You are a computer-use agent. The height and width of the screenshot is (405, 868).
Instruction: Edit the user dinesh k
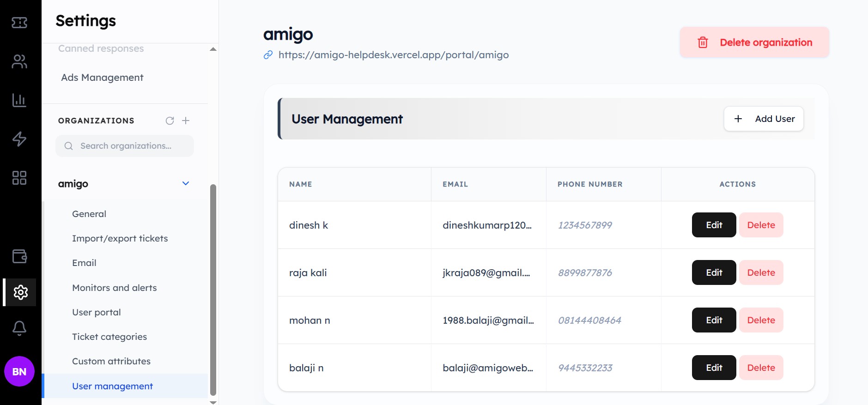point(714,225)
